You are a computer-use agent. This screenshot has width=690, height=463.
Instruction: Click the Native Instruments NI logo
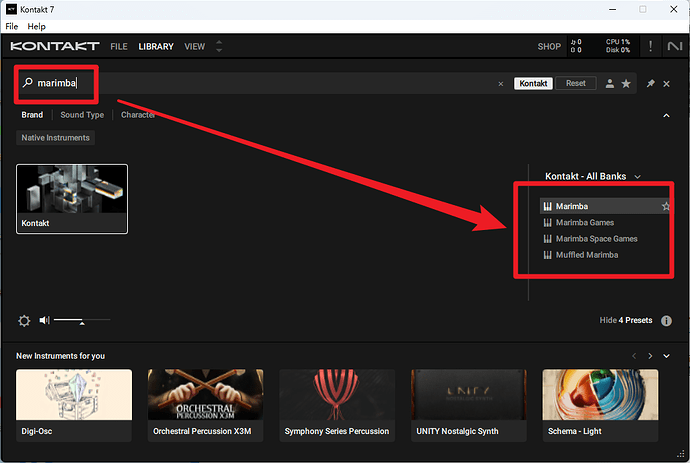click(675, 46)
